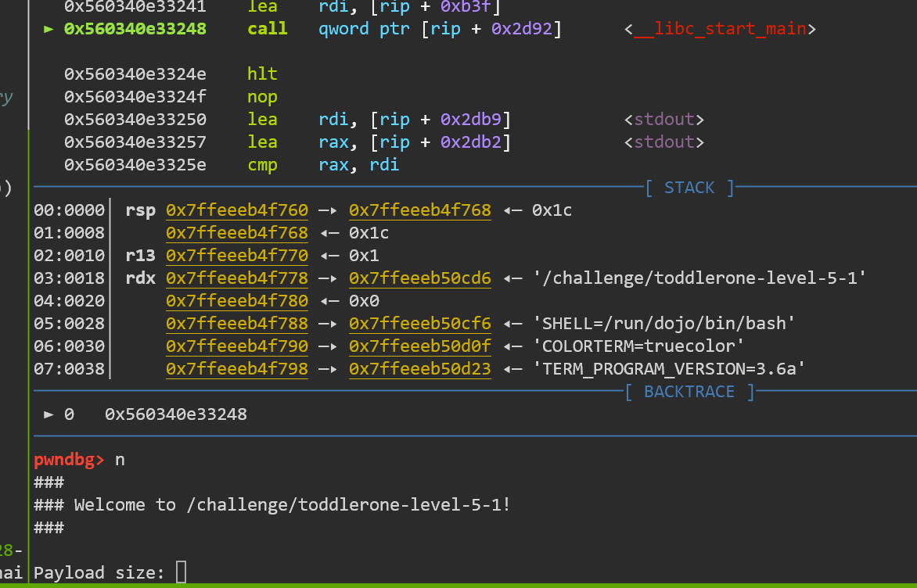917x588 pixels.
Task: Click the stack address 0x7ffeeeb4f790
Action: pyautogui.click(x=237, y=346)
